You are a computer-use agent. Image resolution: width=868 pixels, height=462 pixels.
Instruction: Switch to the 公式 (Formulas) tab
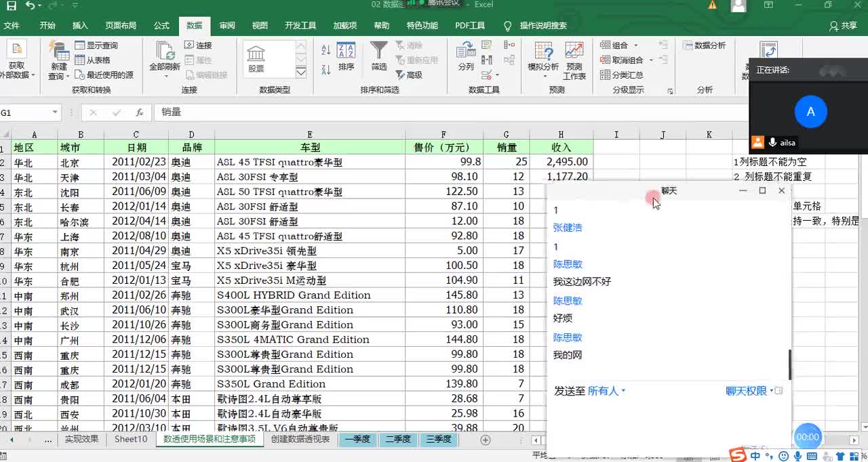pyautogui.click(x=161, y=26)
